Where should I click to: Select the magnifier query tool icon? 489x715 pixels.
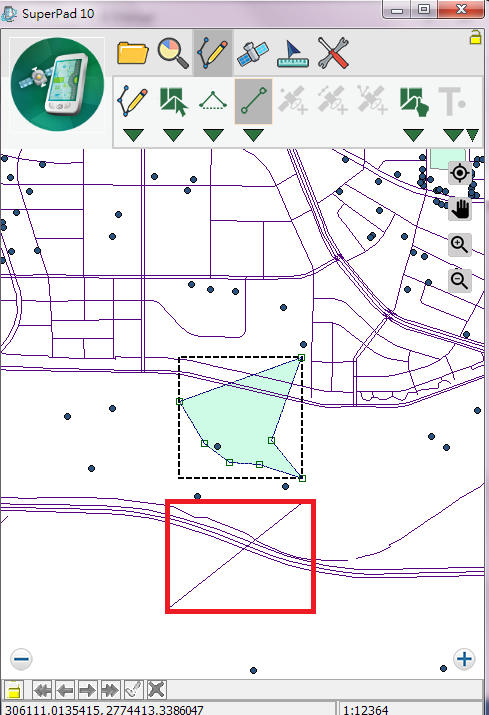coord(173,53)
